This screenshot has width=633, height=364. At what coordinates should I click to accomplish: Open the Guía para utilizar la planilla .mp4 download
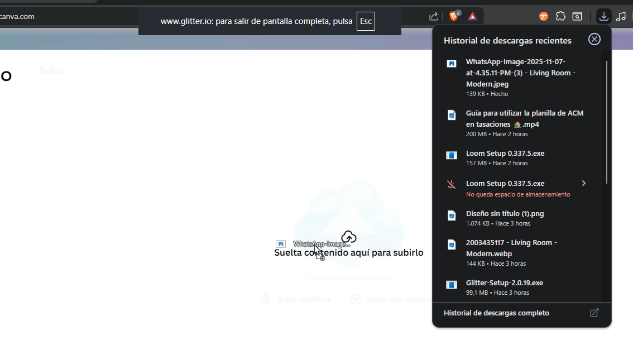[x=519, y=118]
